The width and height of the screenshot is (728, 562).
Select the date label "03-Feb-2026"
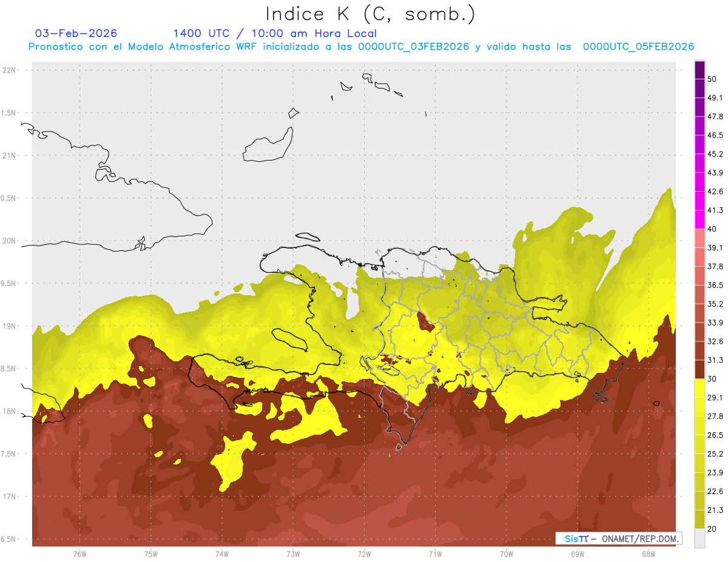76,33
